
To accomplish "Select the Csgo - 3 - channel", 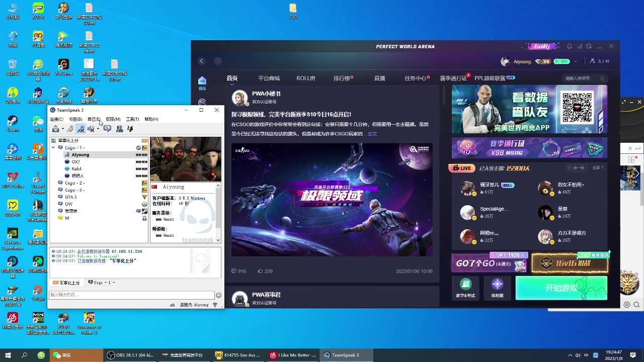I will pyautogui.click(x=74, y=190).
